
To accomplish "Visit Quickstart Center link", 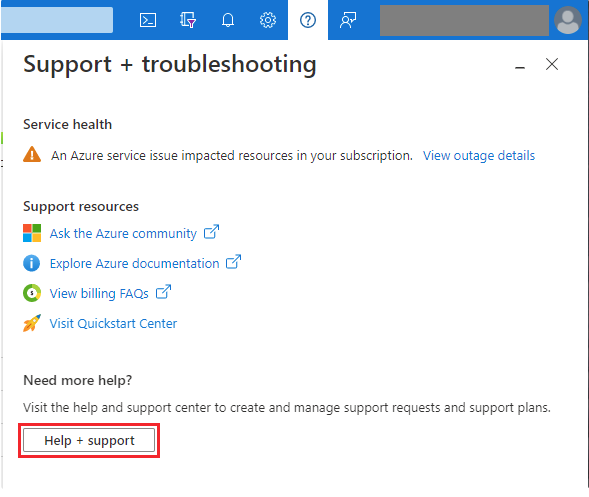I will (x=113, y=323).
